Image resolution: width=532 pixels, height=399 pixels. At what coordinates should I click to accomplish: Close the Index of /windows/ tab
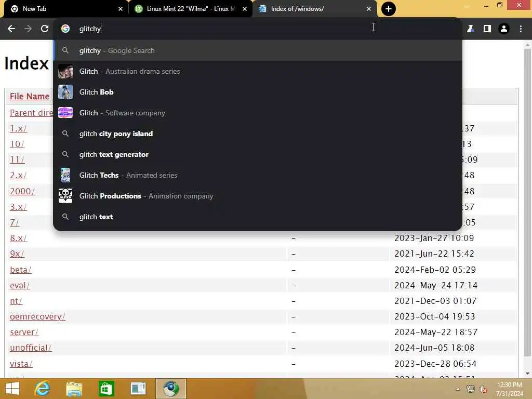(x=369, y=9)
